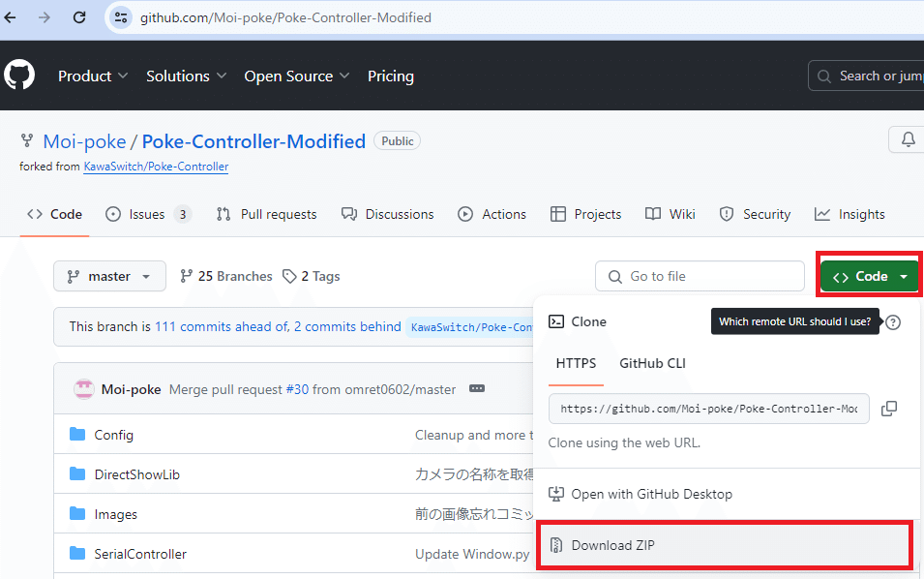924x579 pixels.
Task: Open pull request #30 link
Action: [297, 389]
